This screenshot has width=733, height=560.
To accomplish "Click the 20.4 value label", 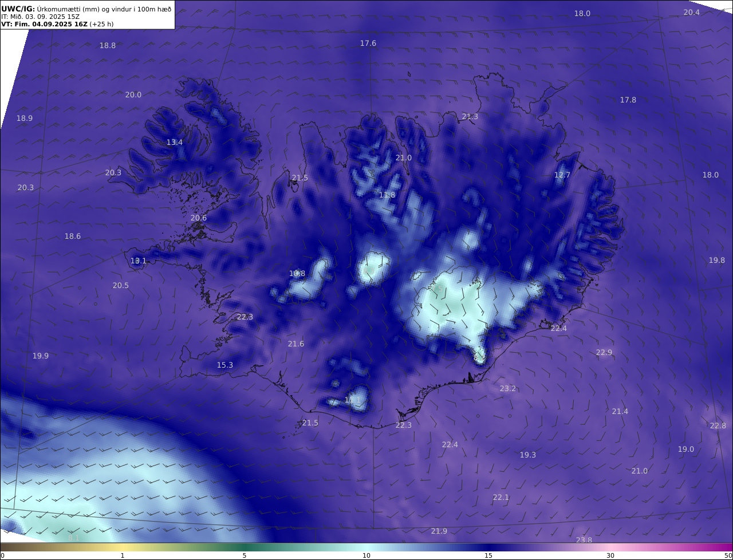I will (691, 12).
